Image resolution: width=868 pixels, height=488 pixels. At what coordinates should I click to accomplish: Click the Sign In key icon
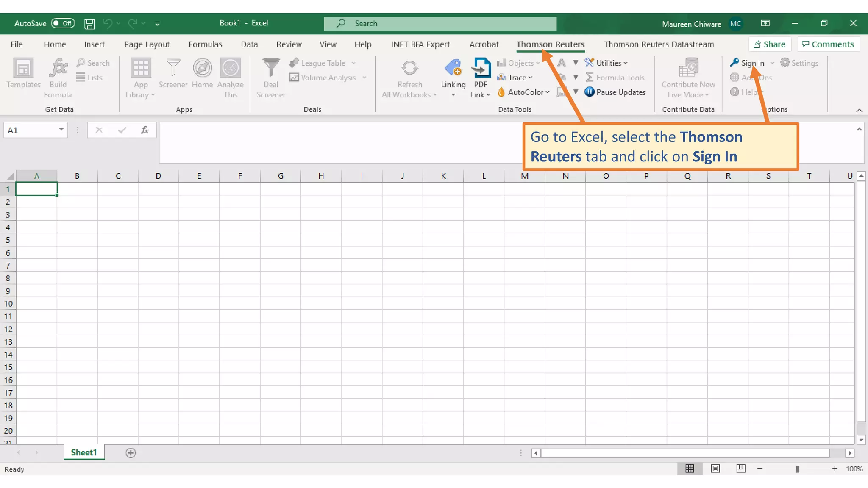pyautogui.click(x=734, y=63)
